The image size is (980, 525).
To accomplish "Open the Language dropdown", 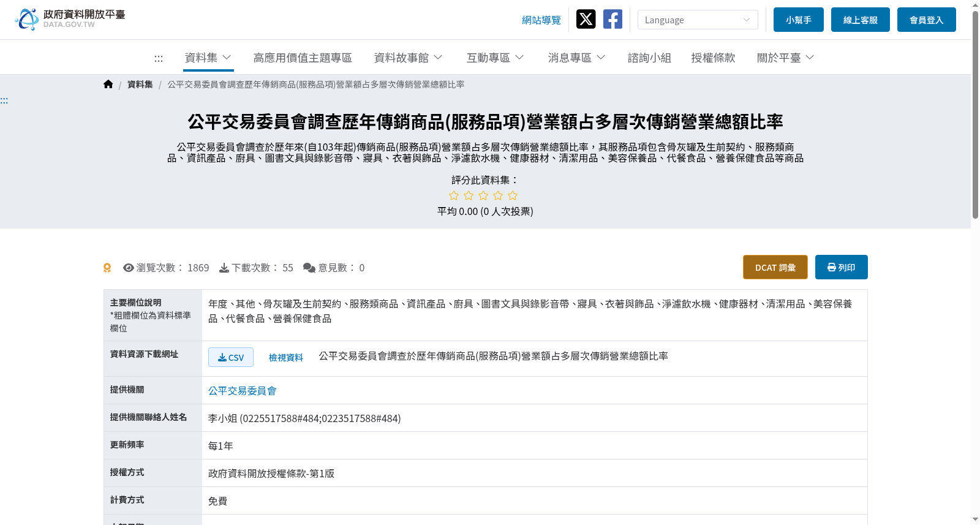I will click(x=698, y=20).
